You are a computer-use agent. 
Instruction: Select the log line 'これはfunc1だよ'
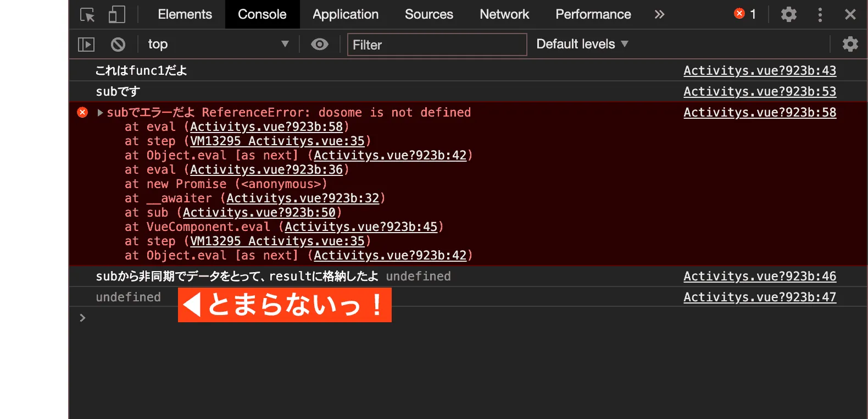pos(141,70)
